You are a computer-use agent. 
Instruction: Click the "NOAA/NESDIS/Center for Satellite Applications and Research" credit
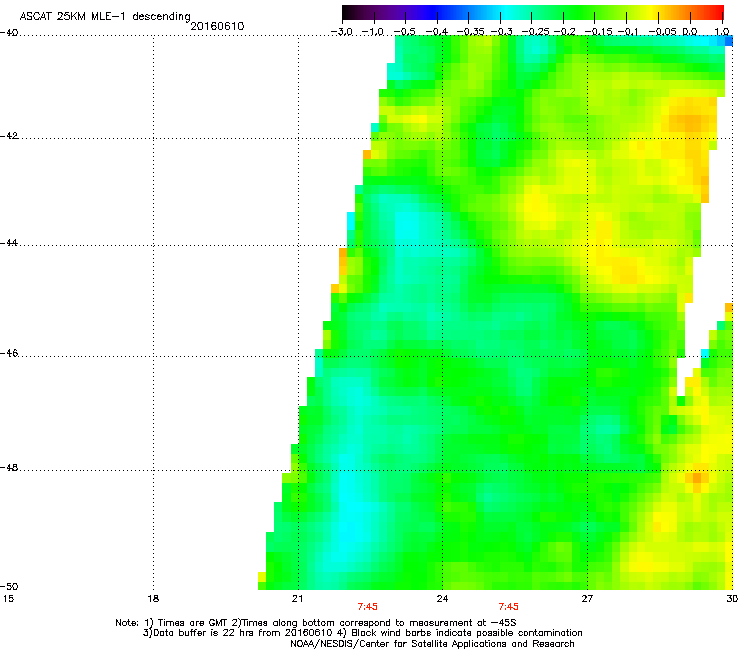pos(432,644)
